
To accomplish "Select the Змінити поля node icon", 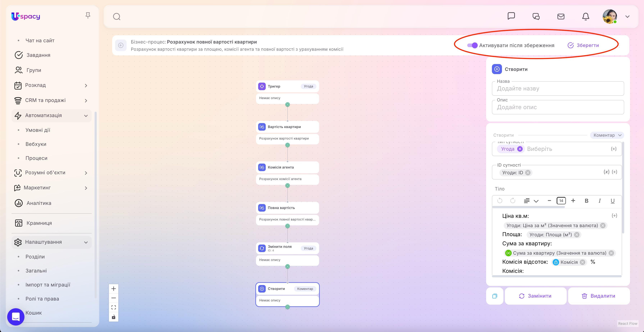I will pyautogui.click(x=262, y=248).
